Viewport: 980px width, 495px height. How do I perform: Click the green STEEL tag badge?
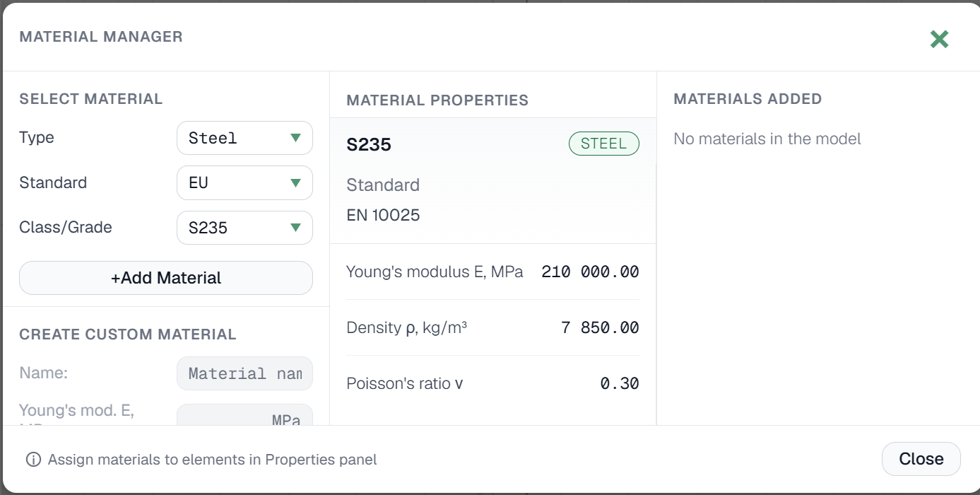coord(604,144)
